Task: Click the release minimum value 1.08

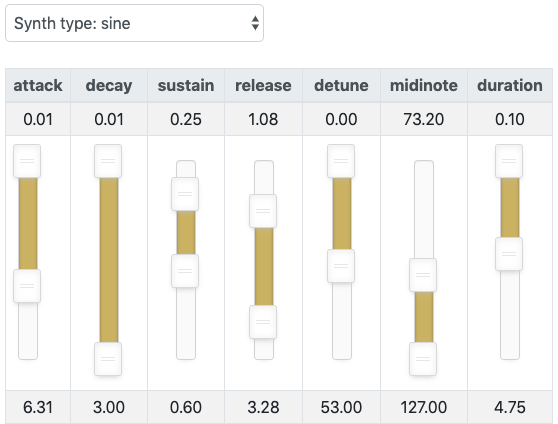Action: 263,119
